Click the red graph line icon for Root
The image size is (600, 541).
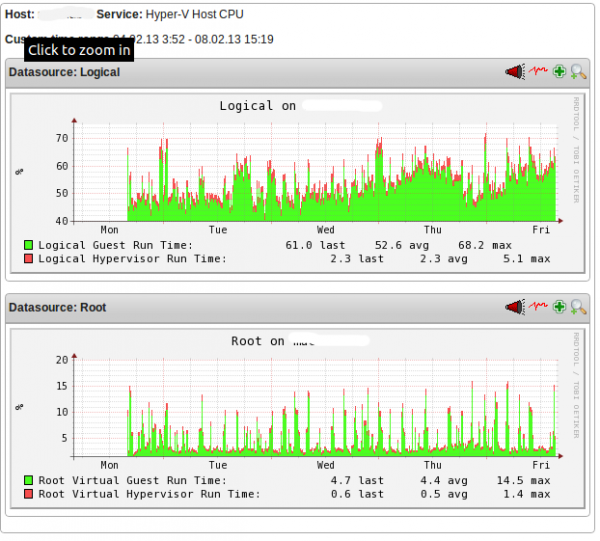click(540, 307)
